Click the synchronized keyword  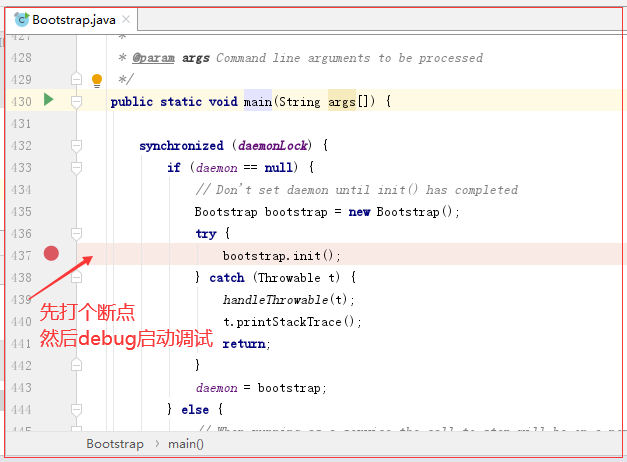pos(181,146)
